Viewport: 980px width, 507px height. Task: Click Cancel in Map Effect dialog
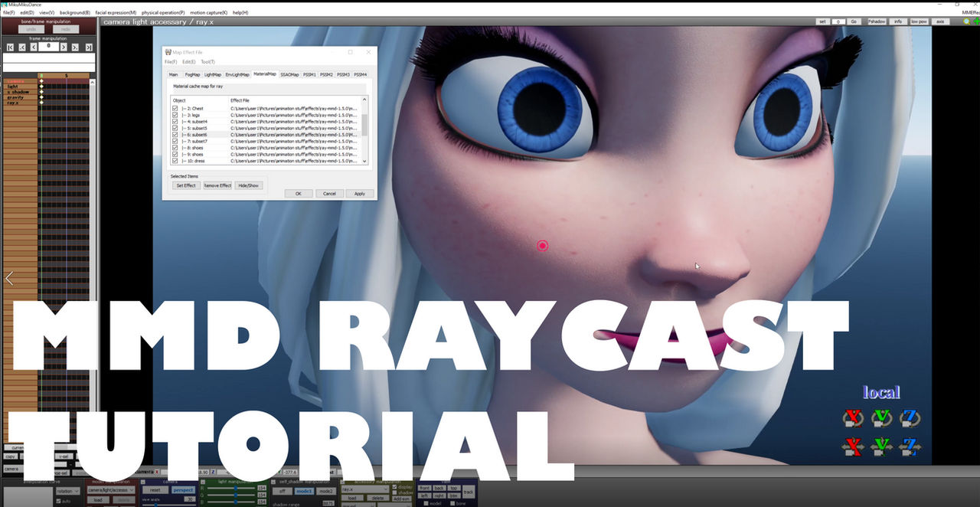(x=329, y=194)
